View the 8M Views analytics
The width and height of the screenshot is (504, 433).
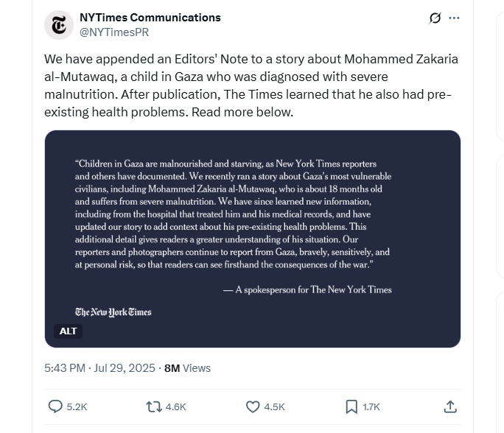coord(187,368)
